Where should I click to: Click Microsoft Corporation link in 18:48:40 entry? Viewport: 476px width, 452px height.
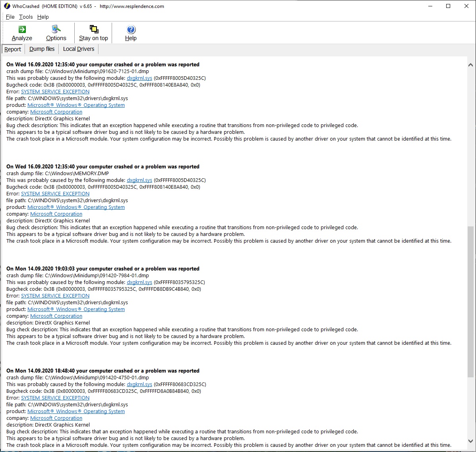click(x=56, y=418)
